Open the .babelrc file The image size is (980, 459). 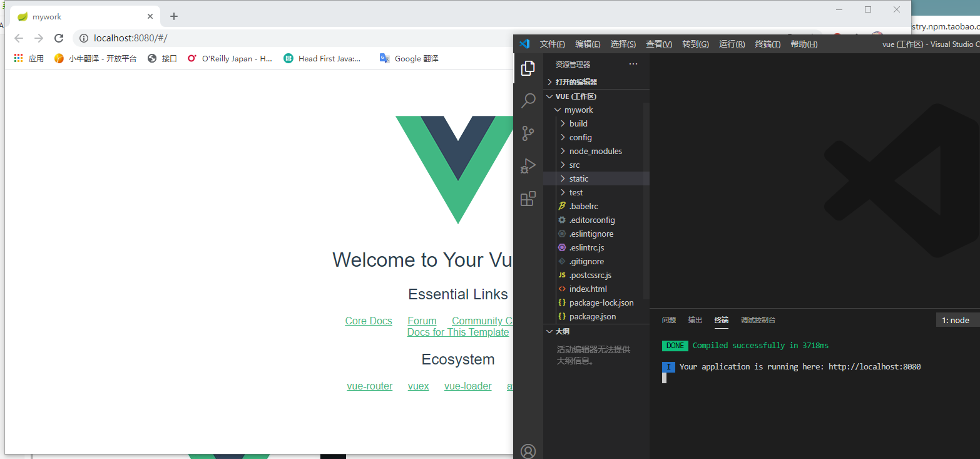596,206
